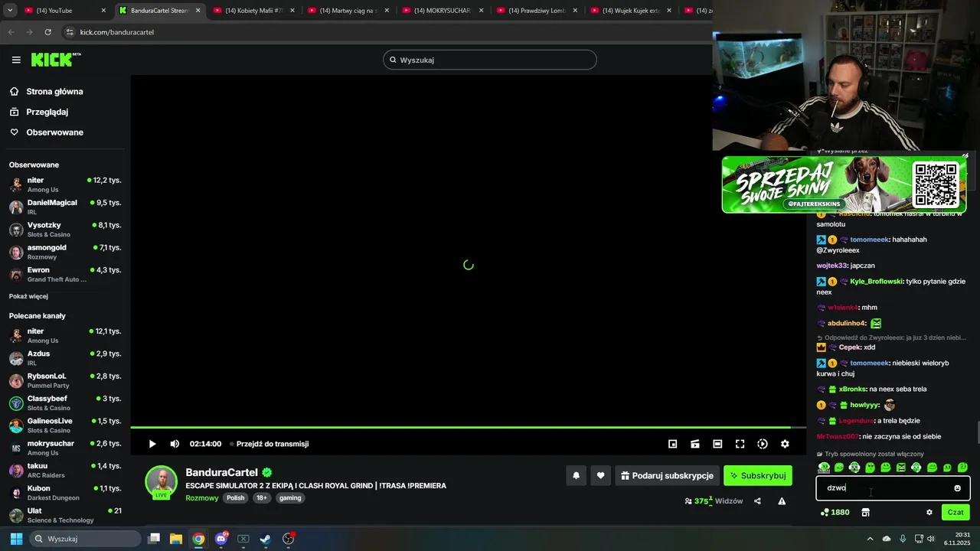Open Azdus recommended channel
The width and height of the screenshot is (980, 551).
[65, 358]
